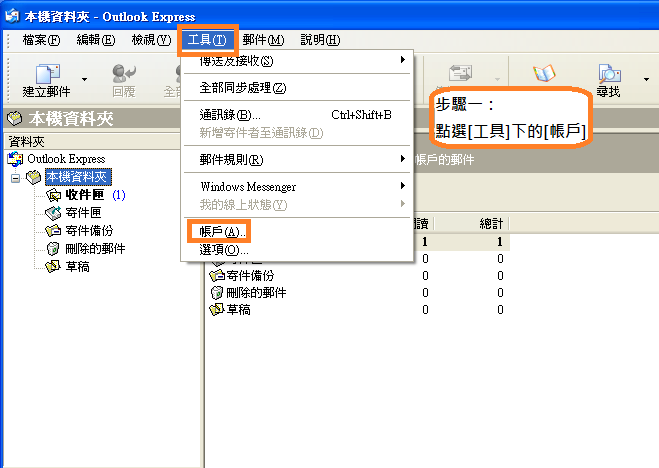Image resolution: width=659 pixels, height=468 pixels.
Task: Click the 本機資料夾 banner icon
Action: [15, 118]
